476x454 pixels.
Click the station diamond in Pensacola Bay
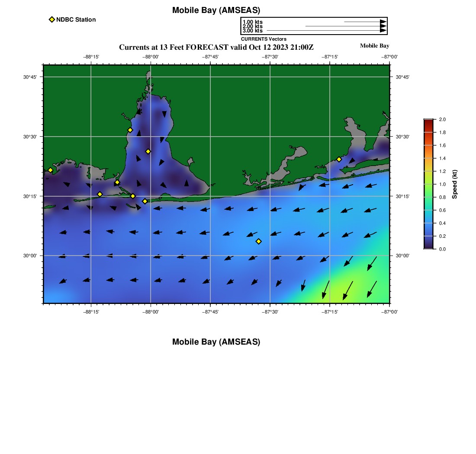[339, 159]
